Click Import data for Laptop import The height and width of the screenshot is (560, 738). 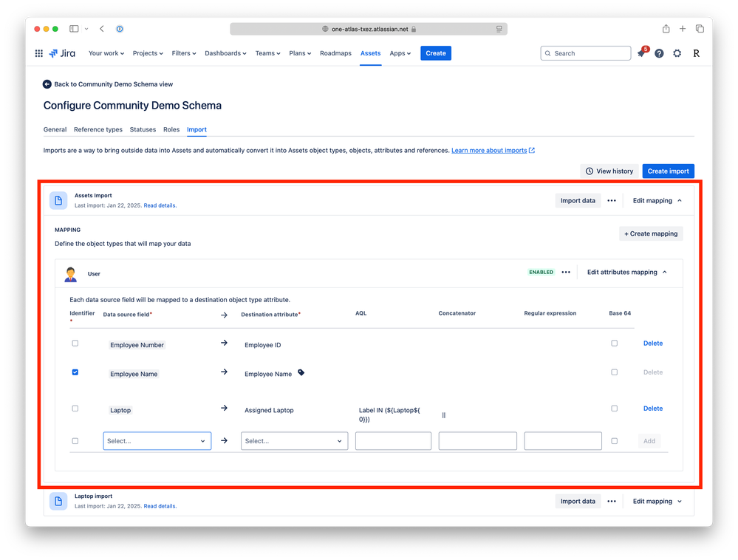click(578, 501)
